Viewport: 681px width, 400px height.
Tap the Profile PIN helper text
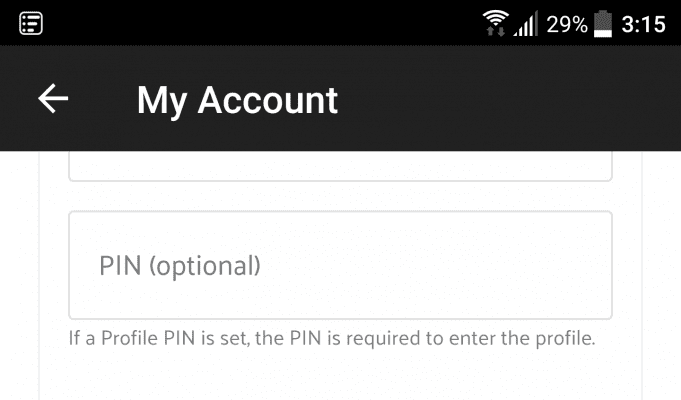332,338
